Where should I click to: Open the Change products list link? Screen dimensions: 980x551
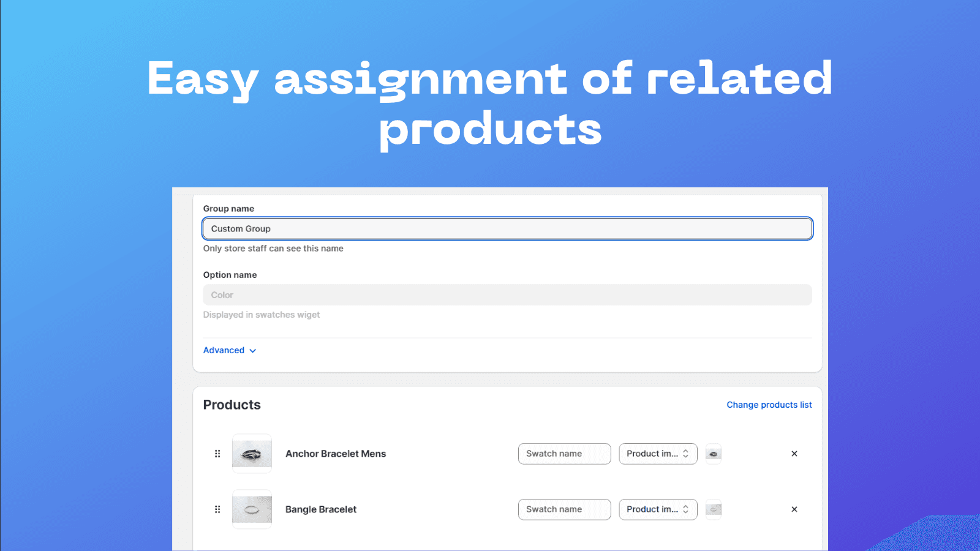click(x=769, y=405)
